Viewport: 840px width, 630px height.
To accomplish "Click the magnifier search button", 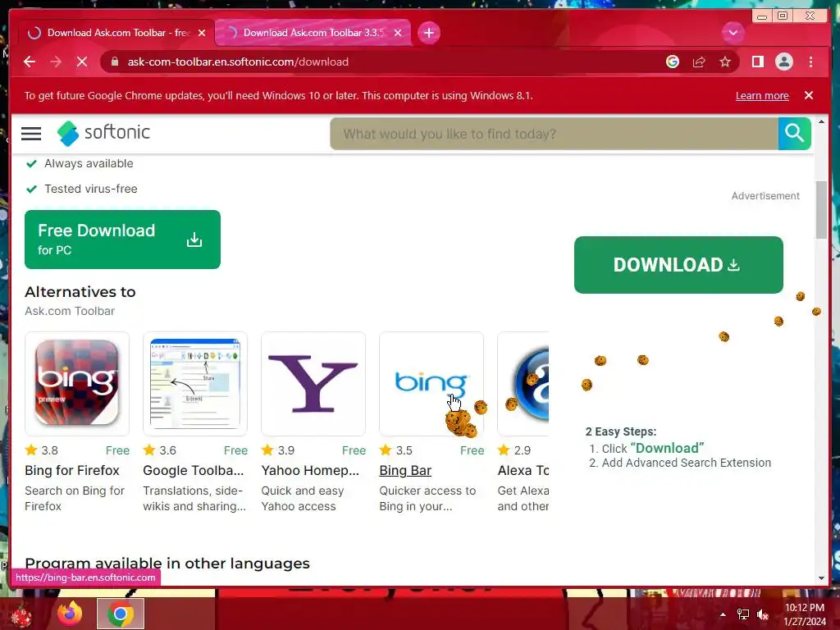I will tap(794, 134).
